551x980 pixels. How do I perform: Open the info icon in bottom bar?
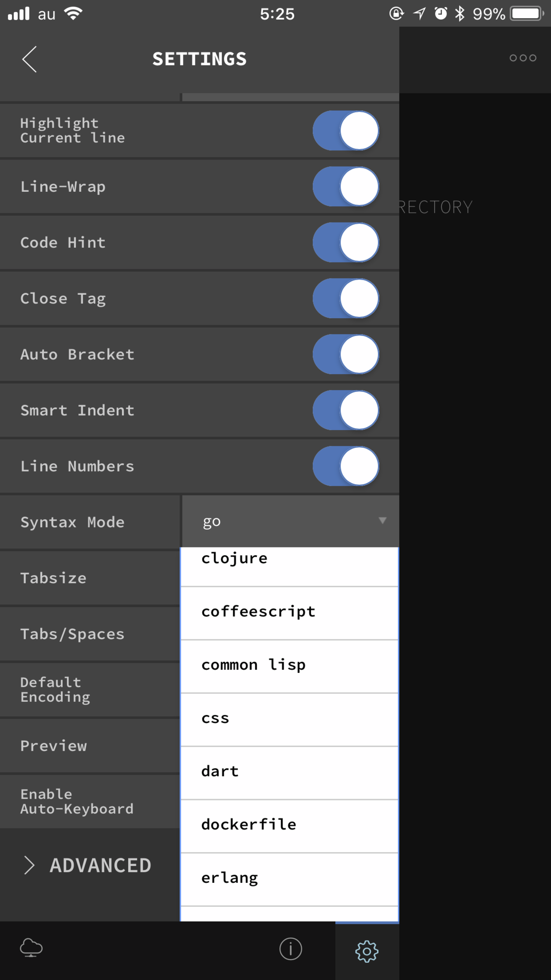pos(291,949)
